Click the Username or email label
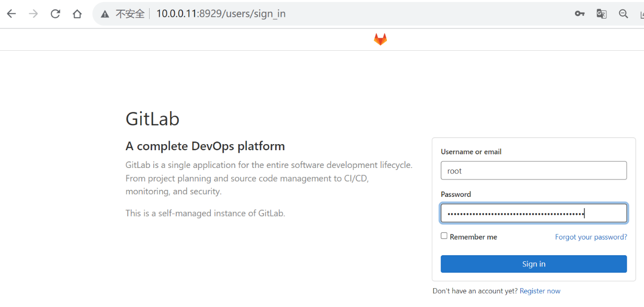This screenshot has height=307, width=644. pyautogui.click(x=471, y=152)
